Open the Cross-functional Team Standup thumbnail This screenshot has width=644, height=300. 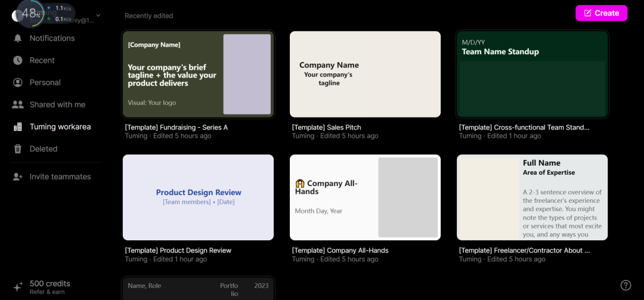coord(532,74)
